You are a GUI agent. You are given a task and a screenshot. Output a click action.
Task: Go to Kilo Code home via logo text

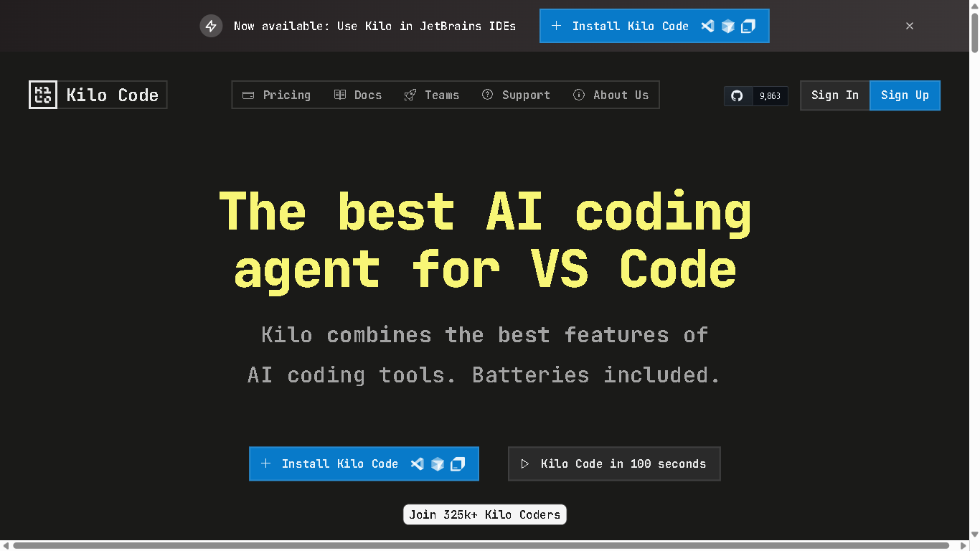112,95
